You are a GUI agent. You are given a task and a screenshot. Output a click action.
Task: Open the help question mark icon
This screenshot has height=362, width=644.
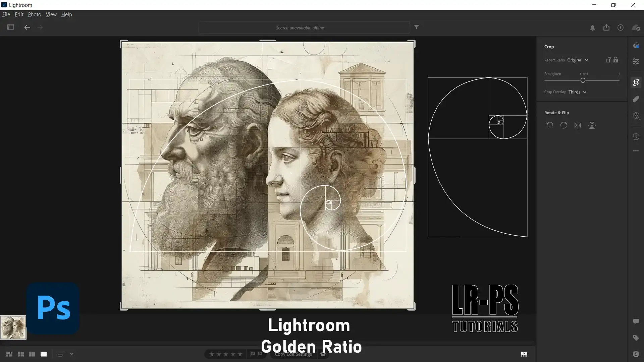[621, 27]
